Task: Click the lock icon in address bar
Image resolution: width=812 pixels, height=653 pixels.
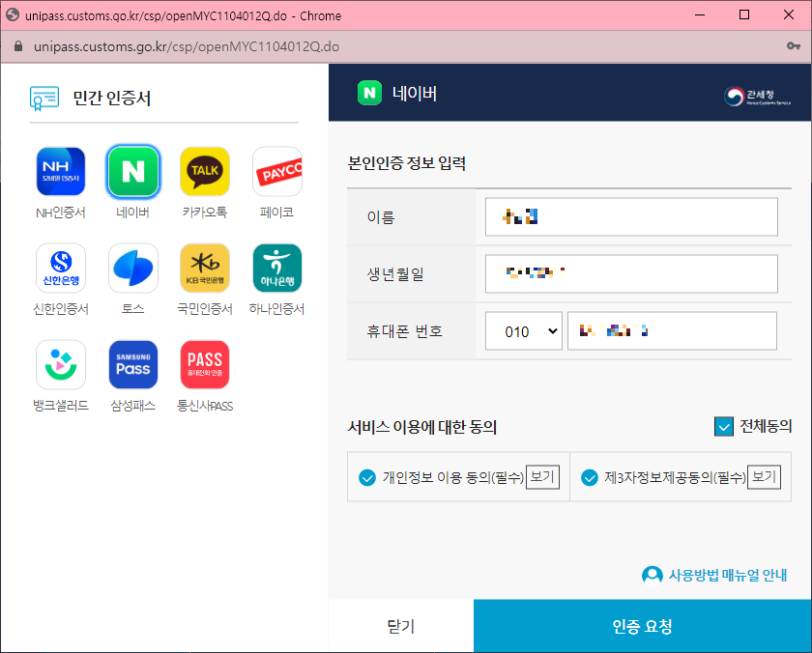Action: [x=18, y=46]
